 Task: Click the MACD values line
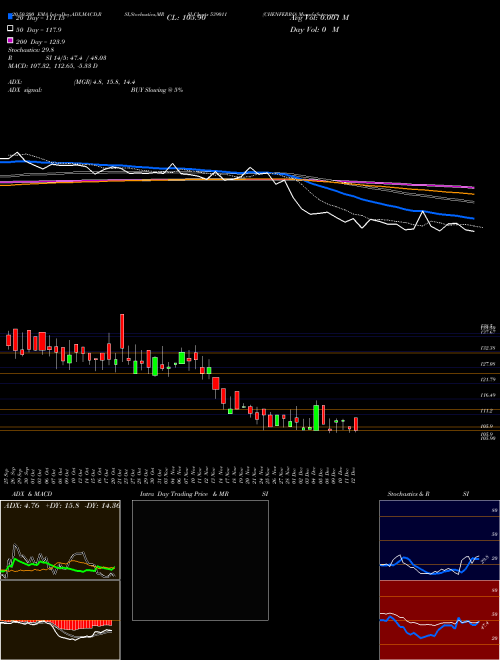click(53, 66)
